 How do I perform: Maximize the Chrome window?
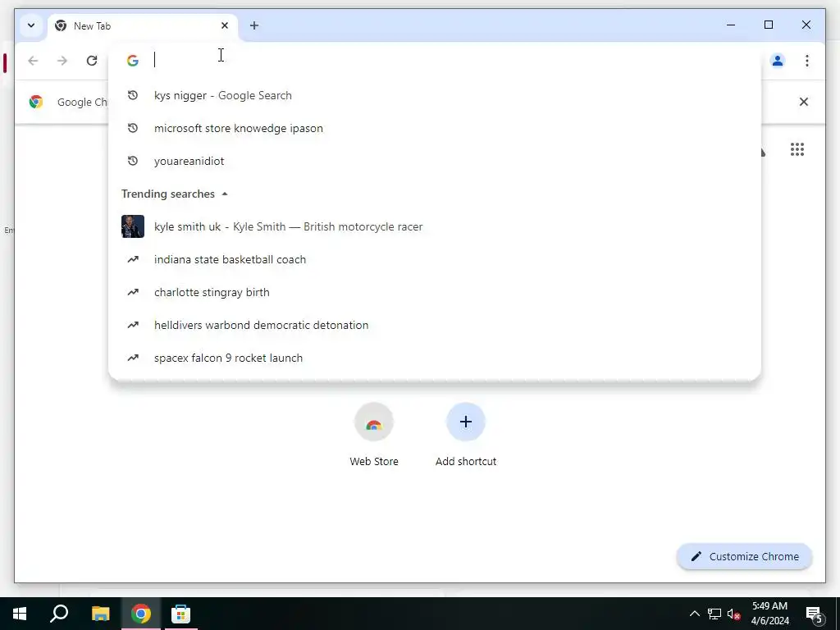point(768,25)
